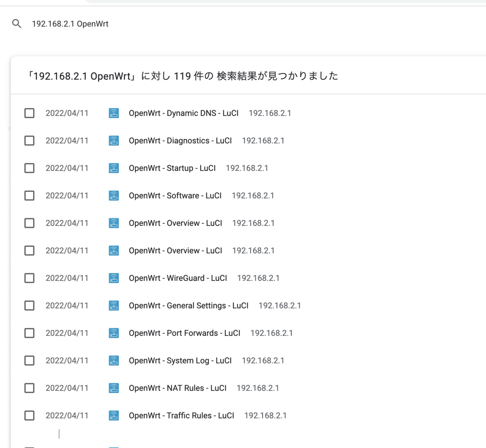Click 192.168.2.1 domain beside Startup
486x448 pixels.
coord(247,168)
